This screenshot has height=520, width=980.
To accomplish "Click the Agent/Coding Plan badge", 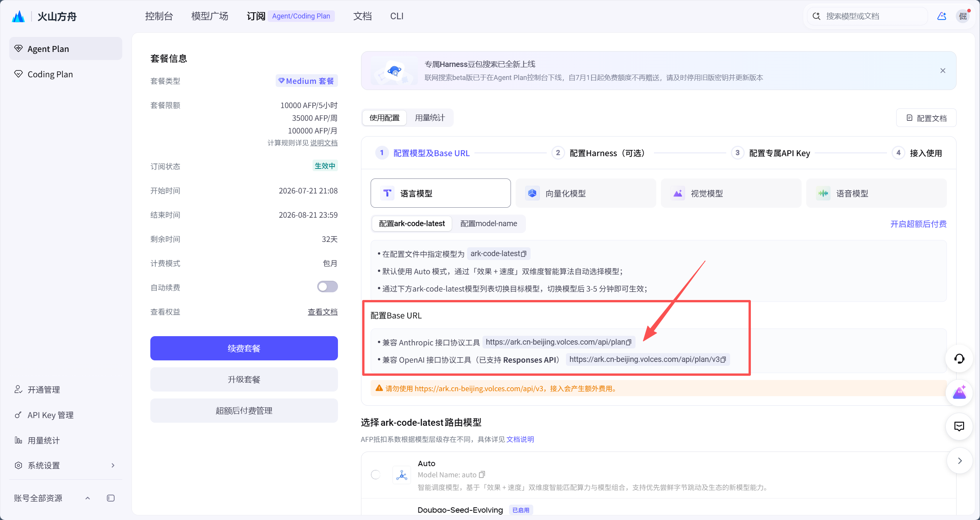I will click(x=301, y=16).
